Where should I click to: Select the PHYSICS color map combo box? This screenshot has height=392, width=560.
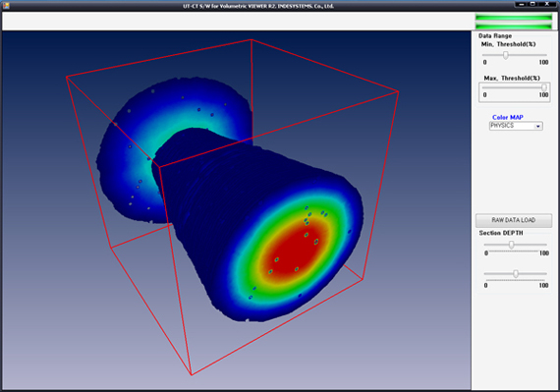(x=516, y=126)
